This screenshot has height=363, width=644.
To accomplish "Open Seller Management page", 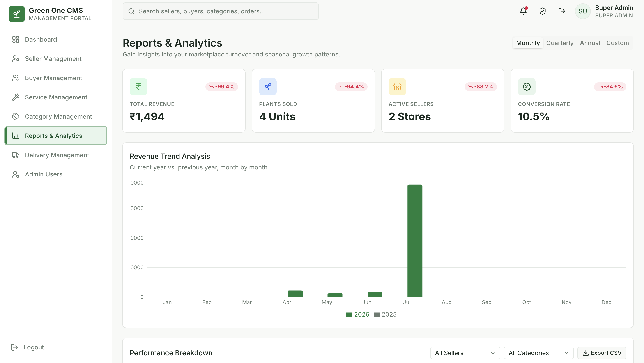I will pos(56,59).
